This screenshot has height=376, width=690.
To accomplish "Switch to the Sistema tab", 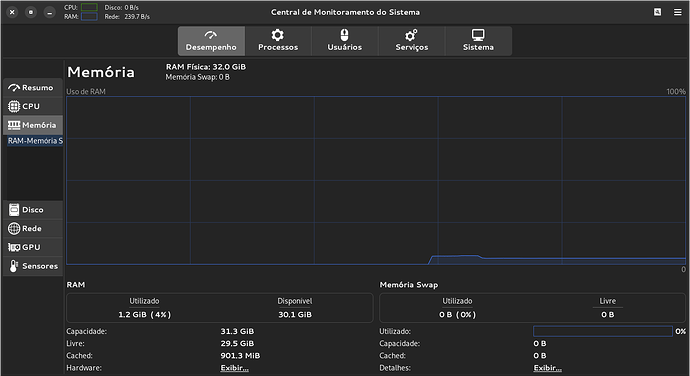I will tap(478, 41).
